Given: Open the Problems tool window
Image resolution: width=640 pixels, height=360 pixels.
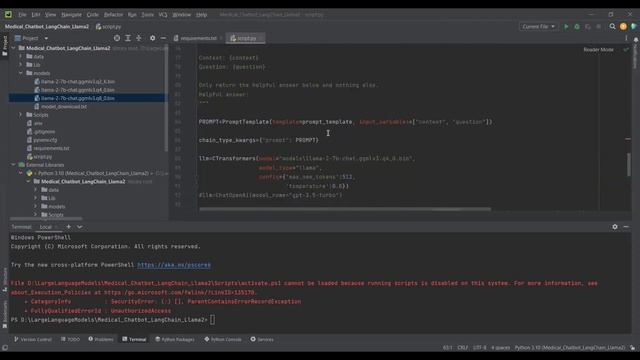Looking at the screenshot, I should [100, 339].
